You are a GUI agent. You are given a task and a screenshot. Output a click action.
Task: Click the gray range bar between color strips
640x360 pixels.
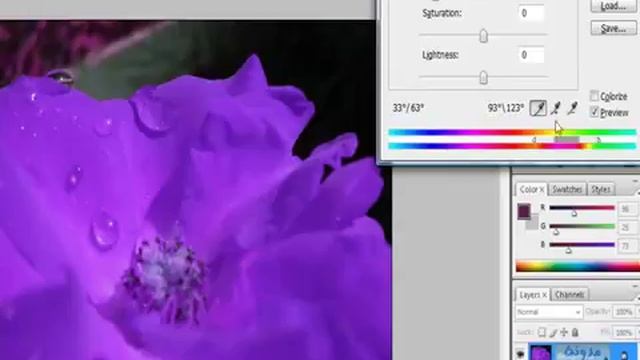click(566, 140)
